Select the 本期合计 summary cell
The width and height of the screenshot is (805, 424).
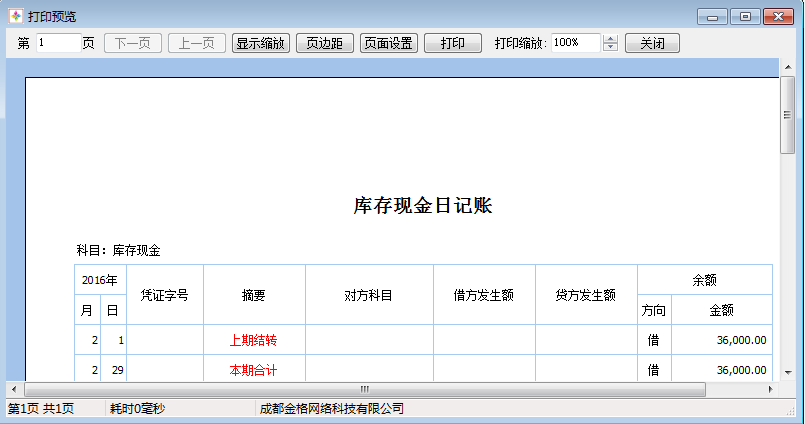click(254, 370)
